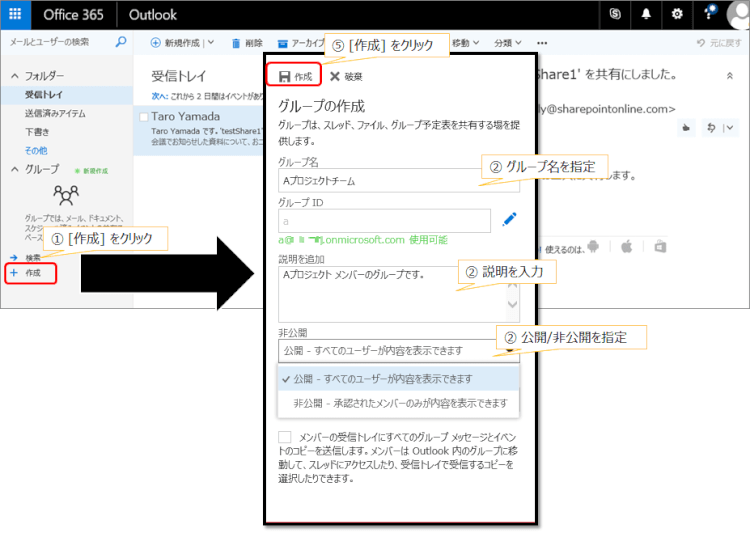Click the description scroll down arrow
This screenshot has height=533, width=750.
coord(512,304)
